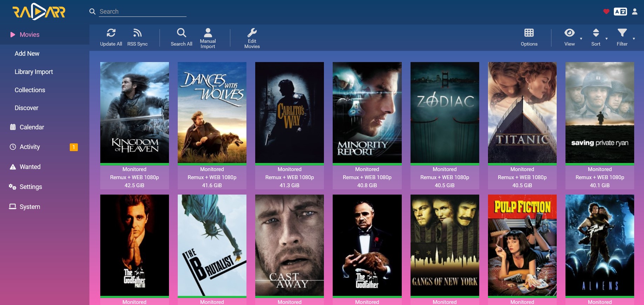Open Carlito's Way poster
Image resolution: width=644 pixels, height=305 pixels.
290,113
